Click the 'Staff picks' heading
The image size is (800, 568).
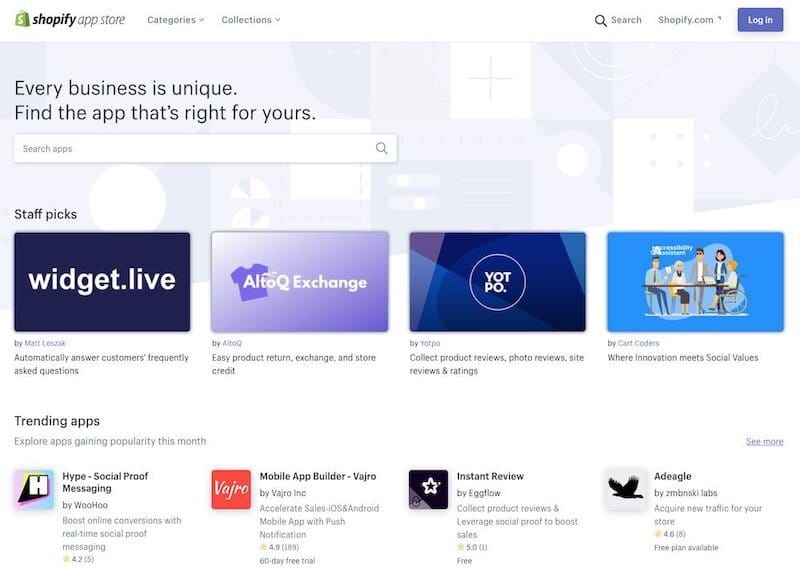point(45,214)
